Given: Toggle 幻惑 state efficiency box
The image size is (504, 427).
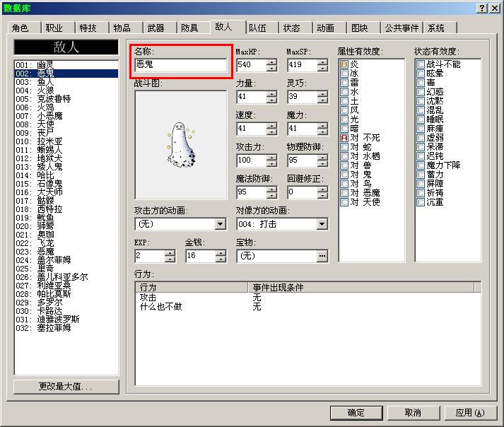Looking at the screenshot, I should (x=421, y=92).
